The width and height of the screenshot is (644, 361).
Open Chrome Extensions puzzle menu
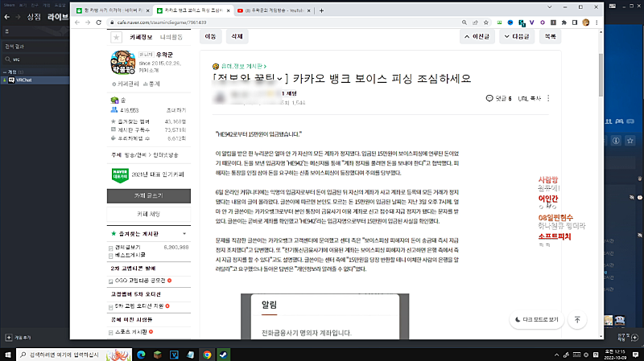tap(564, 23)
